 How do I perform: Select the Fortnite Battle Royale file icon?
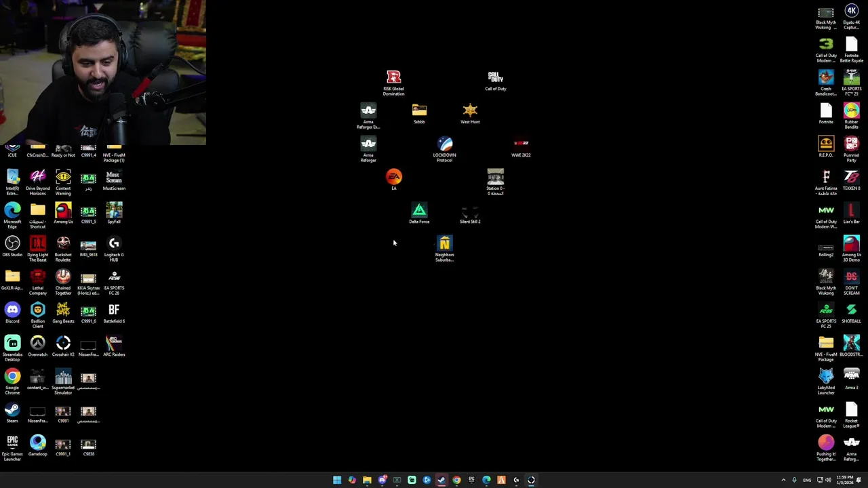pyautogui.click(x=851, y=49)
